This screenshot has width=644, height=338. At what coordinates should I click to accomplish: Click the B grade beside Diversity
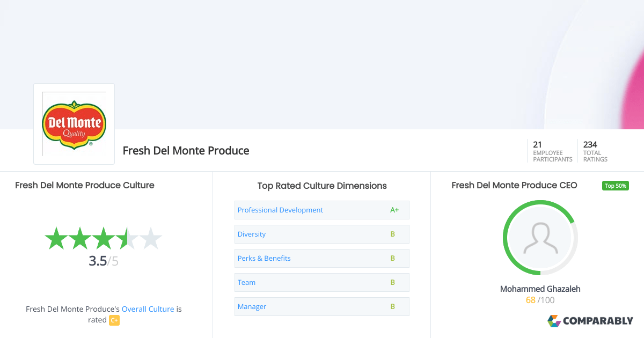click(x=393, y=234)
